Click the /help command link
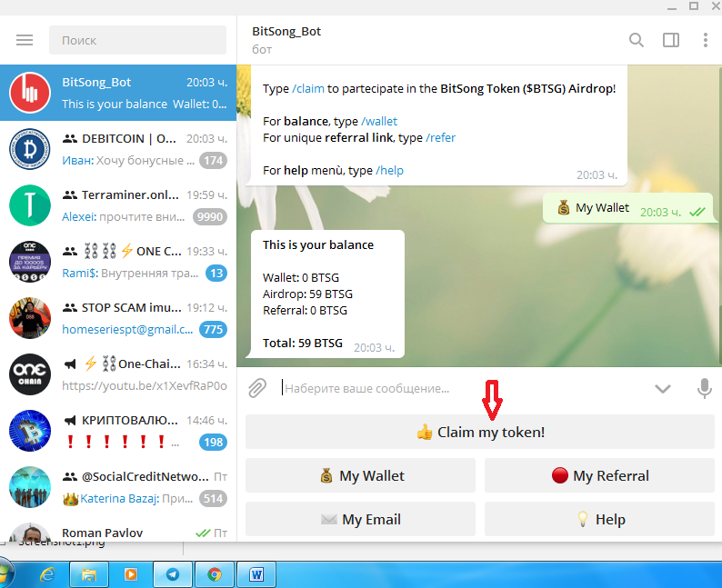Viewport: 722px width, 588px height. [389, 170]
